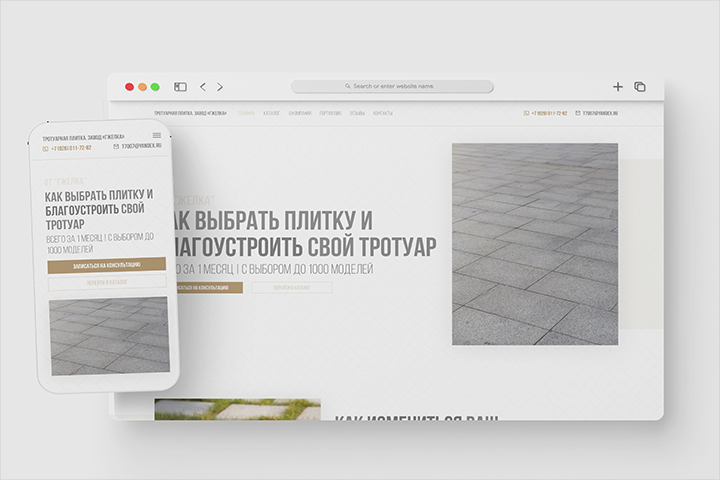Image resolution: width=720 pixels, height=480 pixels.
Task: Click the desktop subtitle С выбором до 1000 моделей
Action: [x=308, y=269]
